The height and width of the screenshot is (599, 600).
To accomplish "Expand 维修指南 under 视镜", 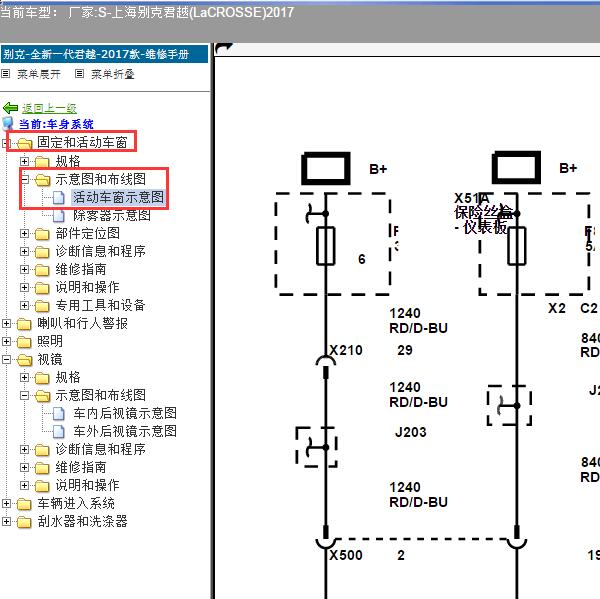I will (x=24, y=467).
